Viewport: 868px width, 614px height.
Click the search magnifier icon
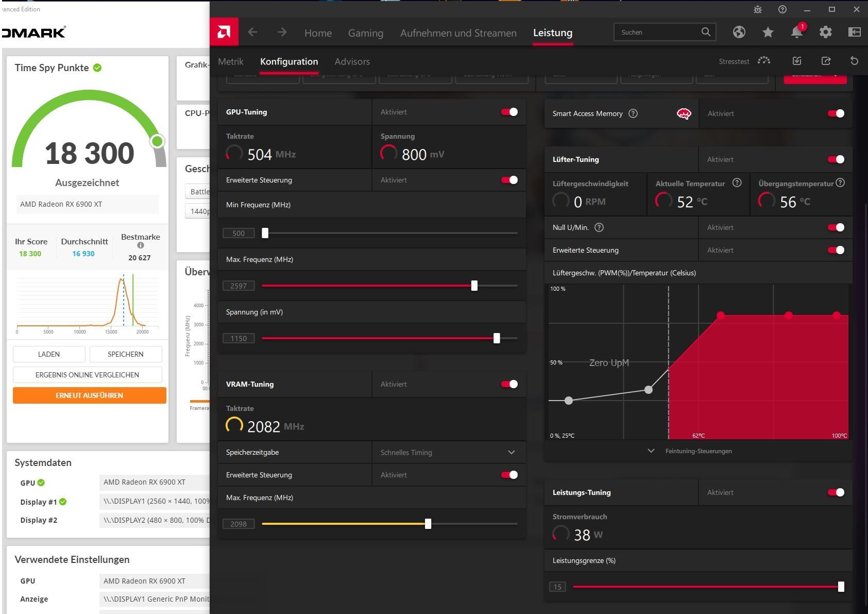click(706, 32)
